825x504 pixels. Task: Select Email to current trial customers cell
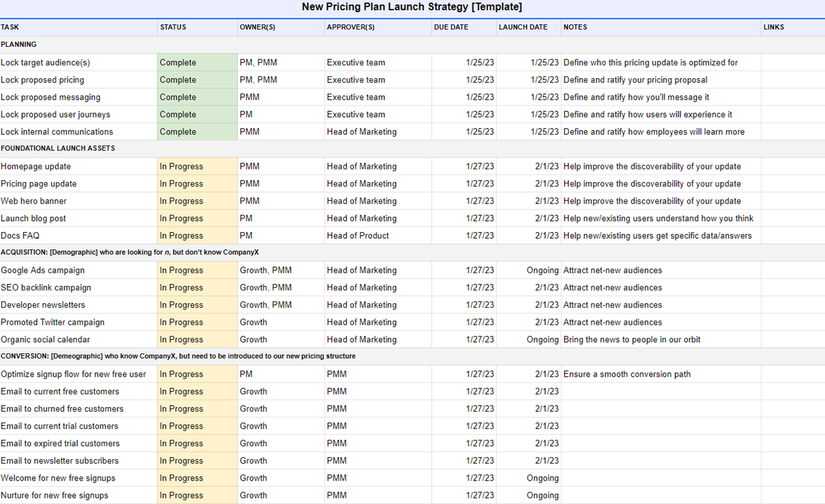(x=79, y=426)
